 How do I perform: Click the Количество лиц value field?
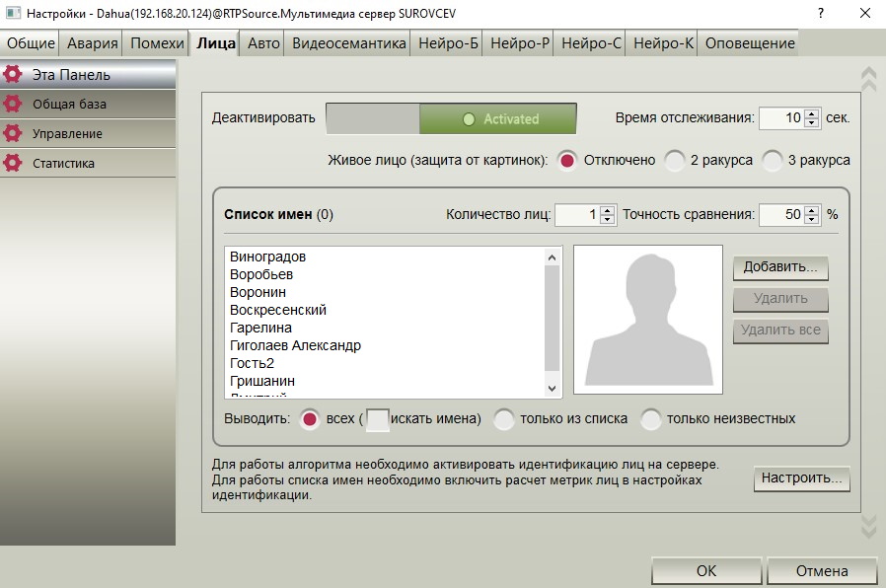(x=577, y=215)
